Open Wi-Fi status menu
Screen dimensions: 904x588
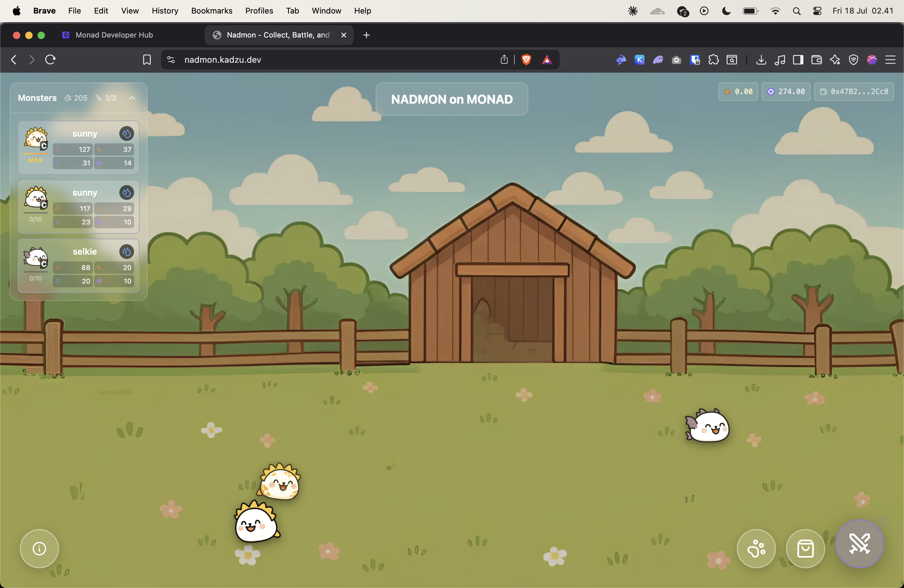coord(775,11)
